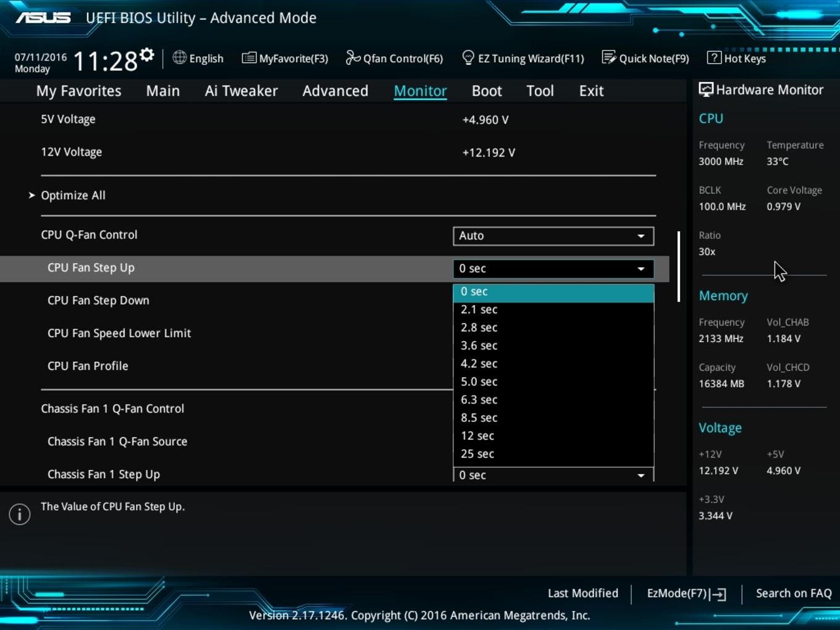Open Ai Tweaker tab
840x630 pixels.
241,91
